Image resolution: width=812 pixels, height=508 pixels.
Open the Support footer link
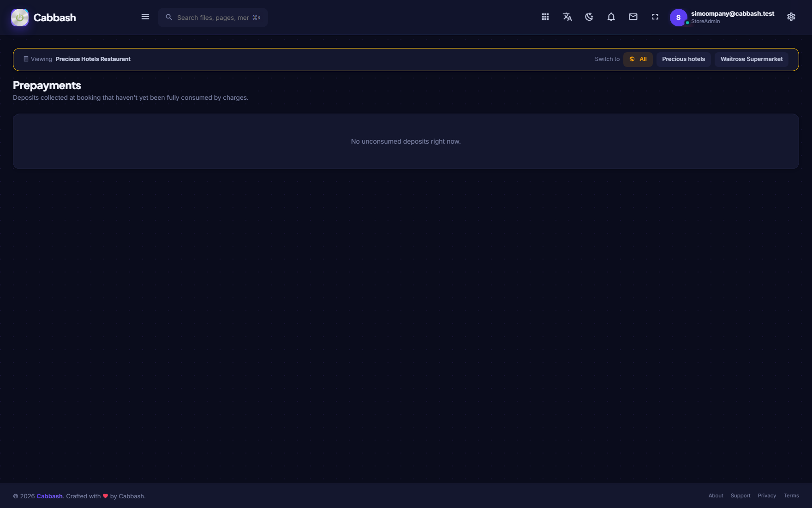(x=740, y=496)
